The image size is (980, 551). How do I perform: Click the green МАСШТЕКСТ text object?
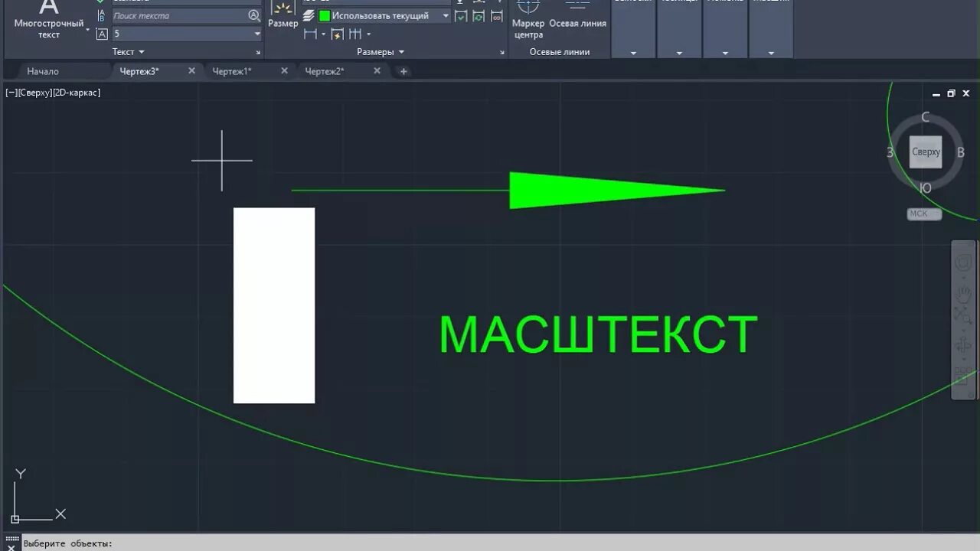[598, 334]
